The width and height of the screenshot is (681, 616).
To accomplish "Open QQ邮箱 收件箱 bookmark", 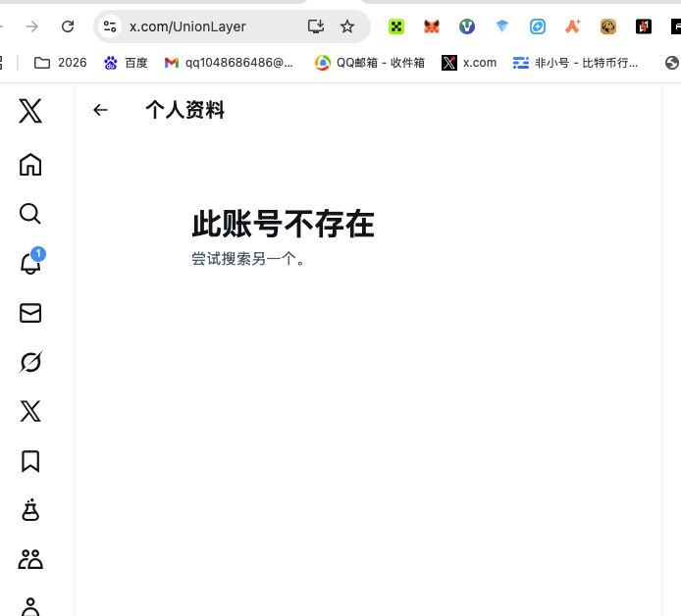I will pyautogui.click(x=370, y=63).
